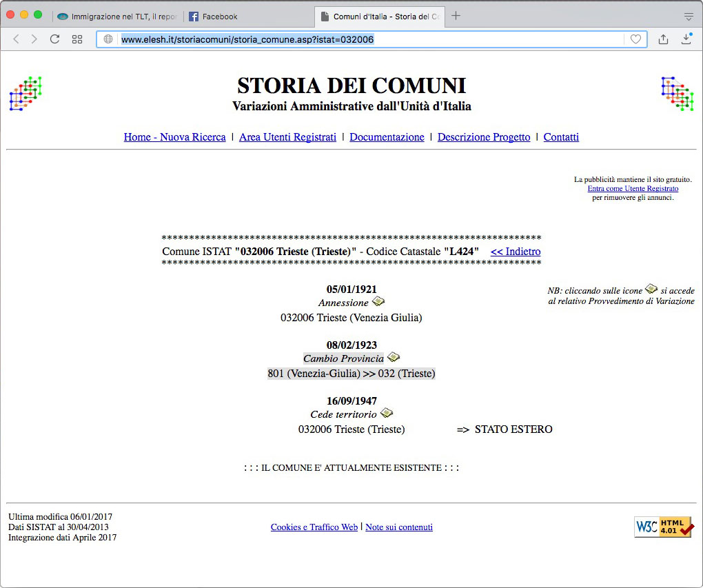
Task: Go back with browser back arrow
Action: click(17, 39)
